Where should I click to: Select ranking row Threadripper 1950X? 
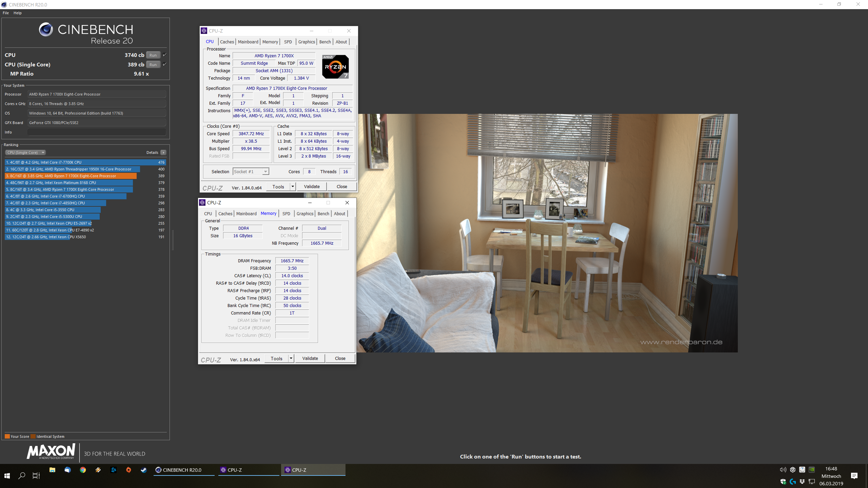(85, 169)
